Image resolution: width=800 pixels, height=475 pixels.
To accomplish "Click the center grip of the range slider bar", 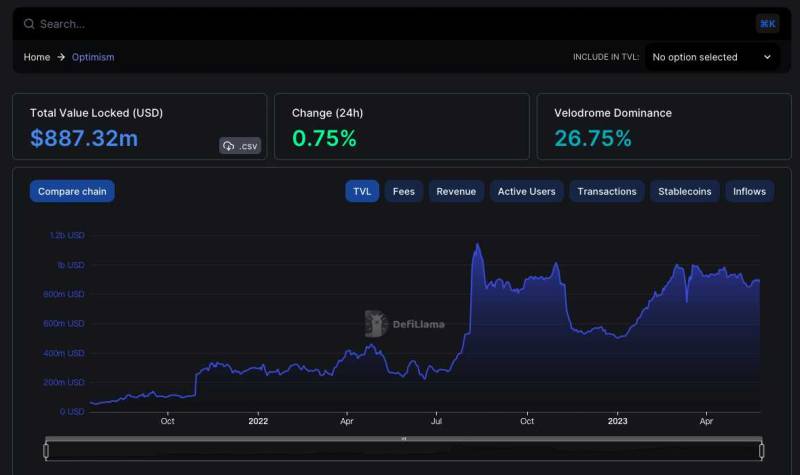I will (404, 439).
